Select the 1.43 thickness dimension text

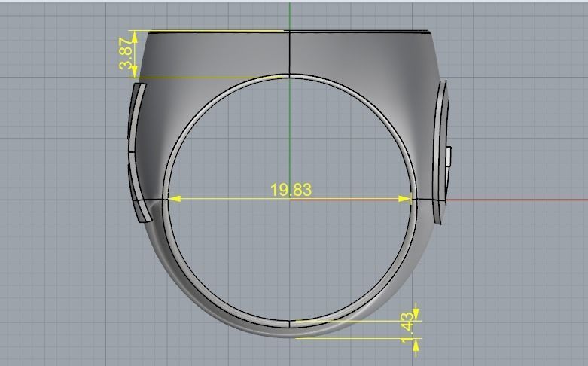coord(407,328)
